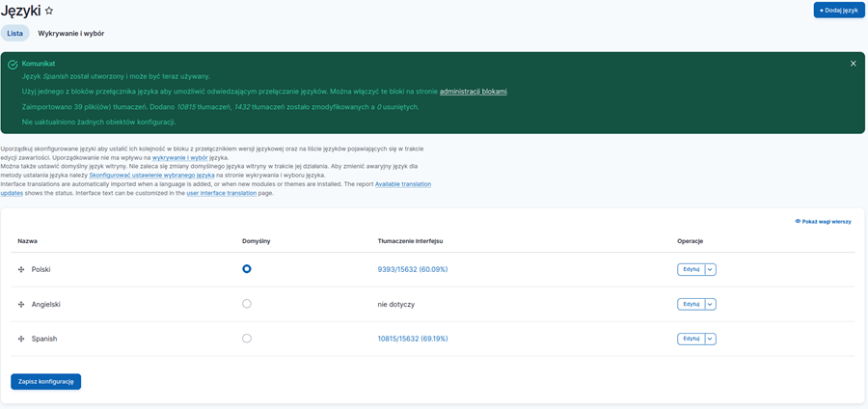This screenshot has width=868, height=409.
Task: Open the Wykrywanie i wybór tab
Action: [x=71, y=34]
